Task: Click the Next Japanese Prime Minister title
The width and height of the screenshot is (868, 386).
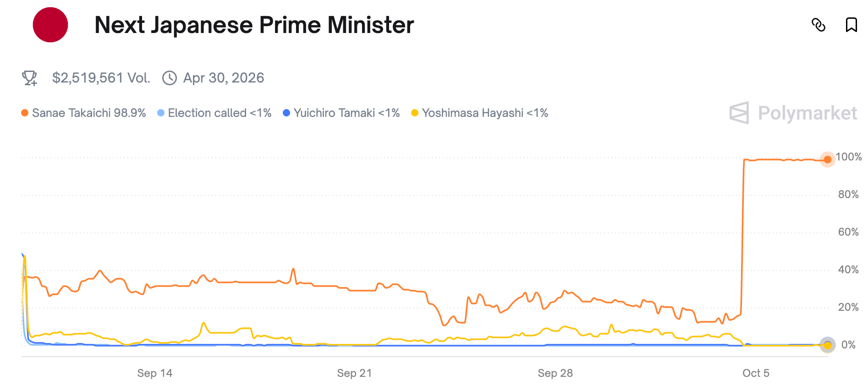Action: coord(254,25)
